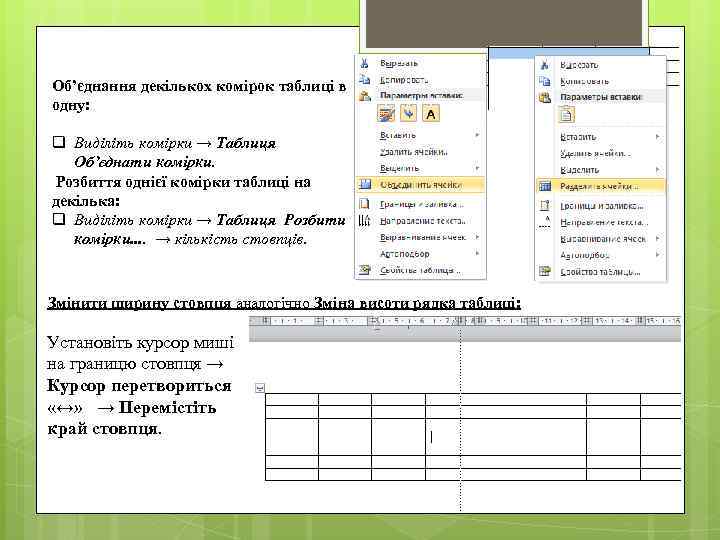The image size is (720, 540).
Task: Open Границы и заливка in the Разделить ячейки menu
Action: click(x=602, y=206)
